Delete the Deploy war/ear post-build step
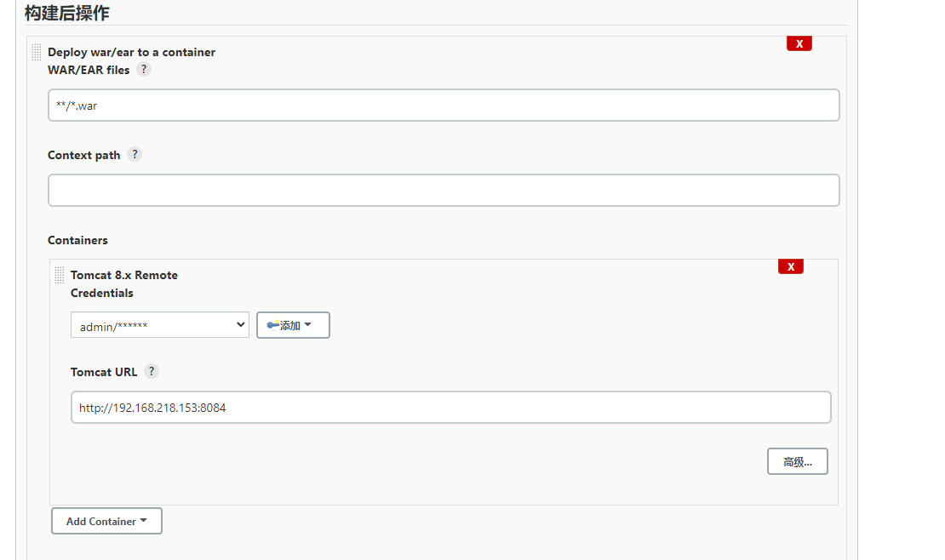Screen dimensions: 945x560 point(799,43)
